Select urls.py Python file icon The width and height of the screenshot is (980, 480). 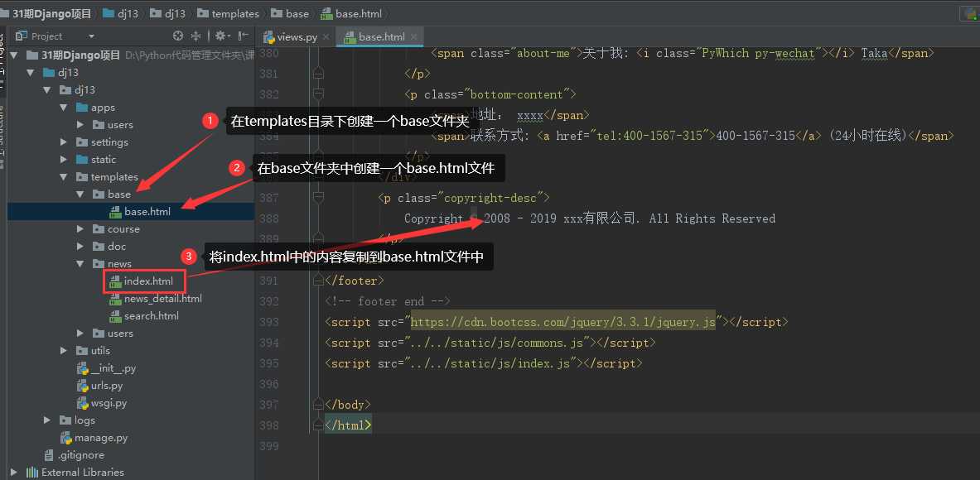(82, 386)
